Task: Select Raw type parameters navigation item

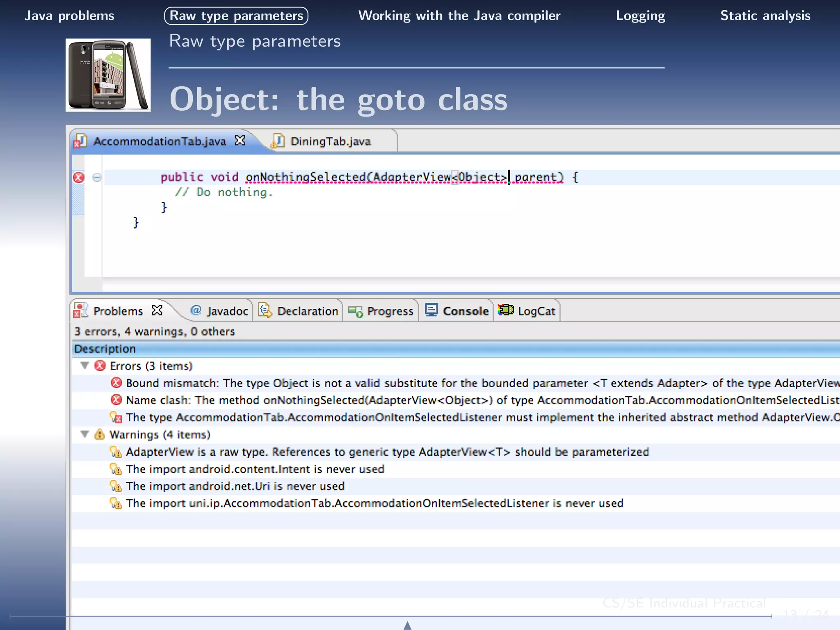Action: tap(236, 16)
